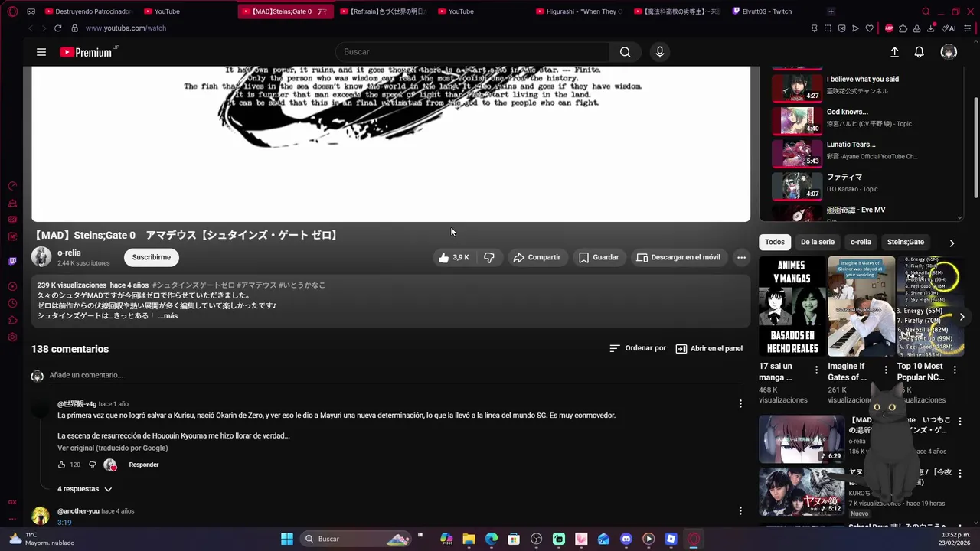The width and height of the screenshot is (980, 551).
Task: Open the YouTube upload/create icon
Action: point(894,52)
